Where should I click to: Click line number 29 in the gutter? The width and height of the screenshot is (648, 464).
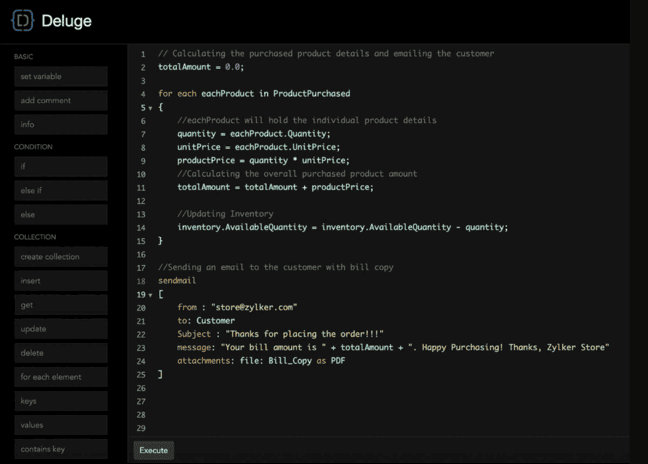pos(141,428)
